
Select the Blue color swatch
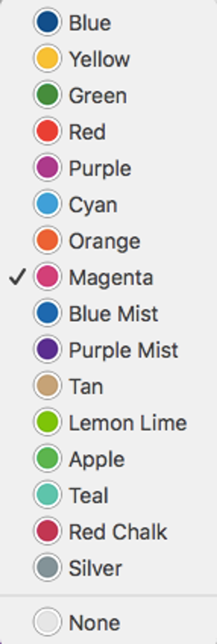click(47, 22)
